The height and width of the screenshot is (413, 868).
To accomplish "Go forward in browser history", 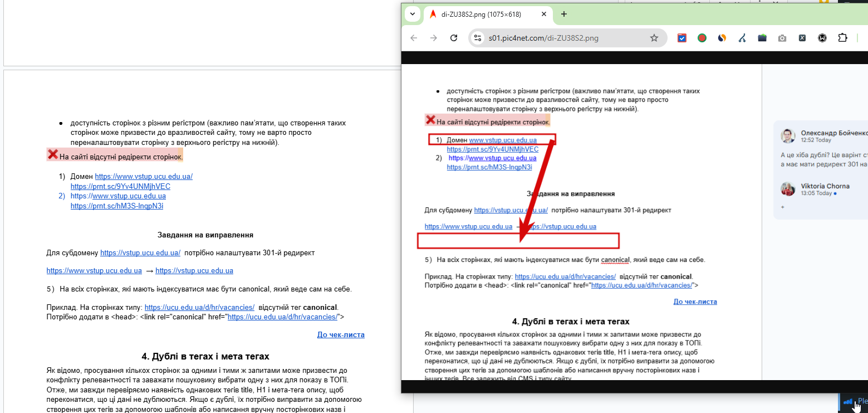I will 433,38.
